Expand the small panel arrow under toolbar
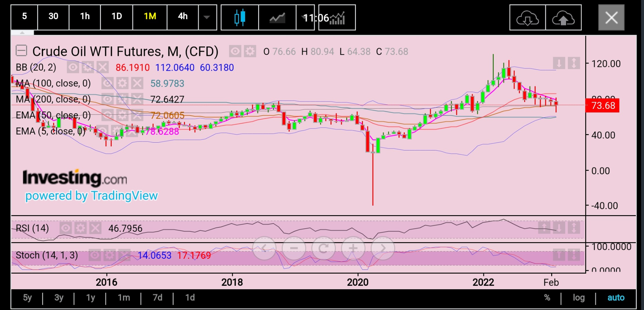The width and height of the screenshot is (644, 310). 22,33
